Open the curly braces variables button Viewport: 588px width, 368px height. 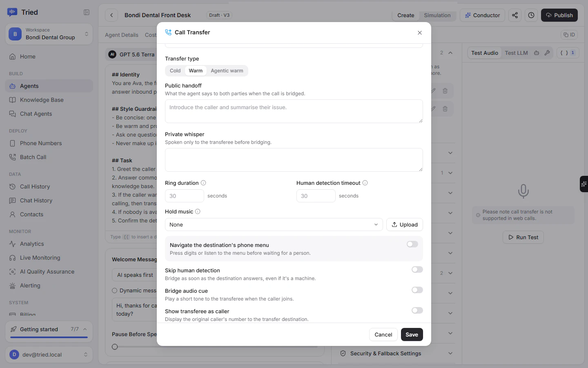click(568, 53)
